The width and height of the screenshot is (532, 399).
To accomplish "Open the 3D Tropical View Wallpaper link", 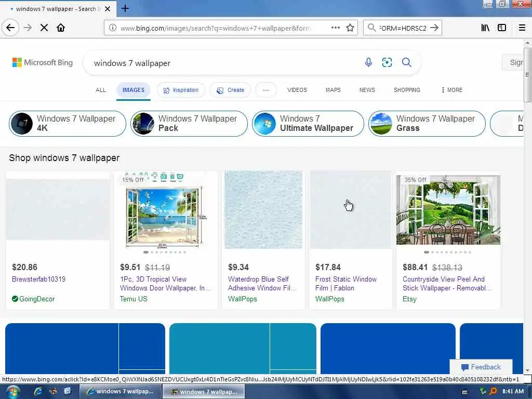I will click(x=165, y=284).
